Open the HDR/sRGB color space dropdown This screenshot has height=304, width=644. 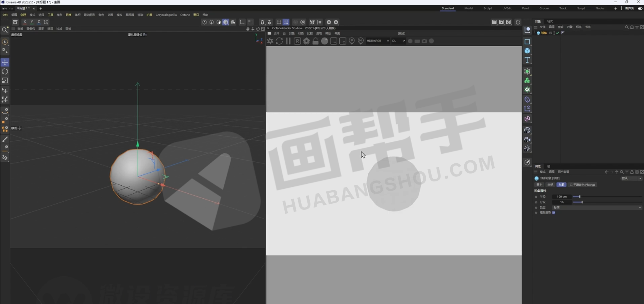[x=378, y=41]
